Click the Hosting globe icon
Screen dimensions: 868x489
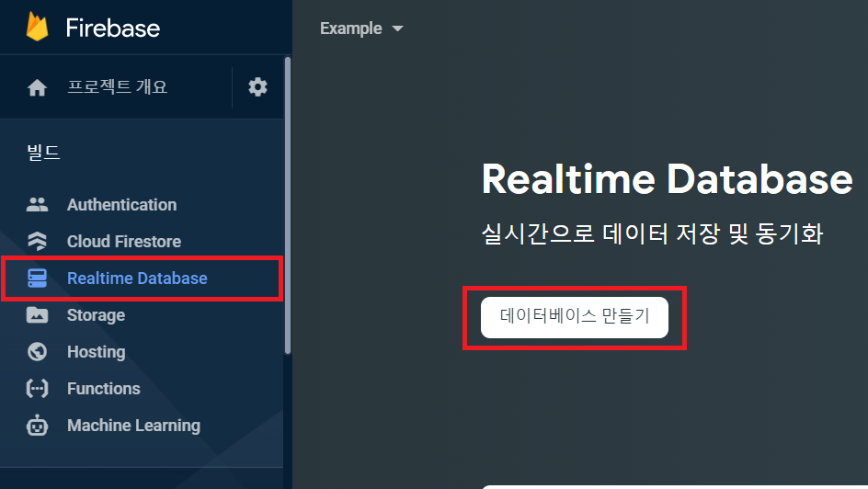pyautogui.click(x=37, y=352)
